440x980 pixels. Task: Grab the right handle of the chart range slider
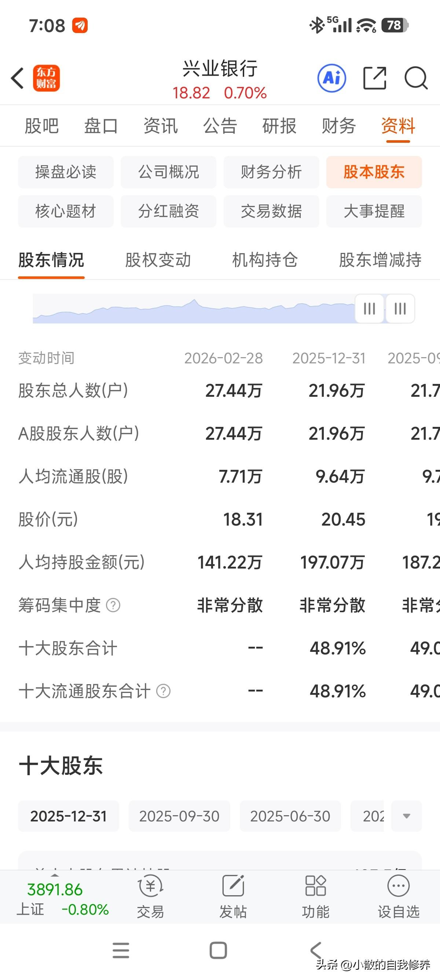click(400, 309)
